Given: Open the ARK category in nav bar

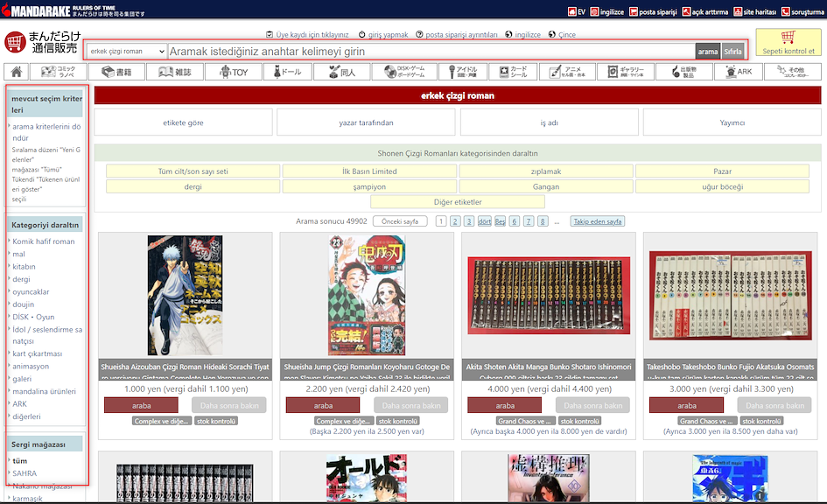Looking at the screenshot, I should (x=739, y=72).
